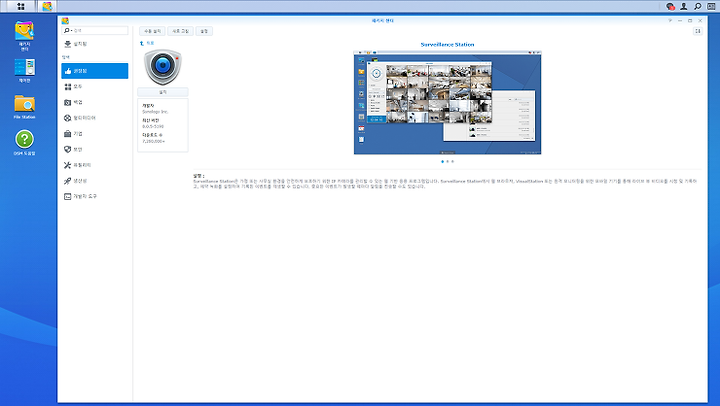Viewport: 720px width, 406px height.
Task: Click the help question mark in window title bar
Action: pyautogui.click(x=670, y=21)
